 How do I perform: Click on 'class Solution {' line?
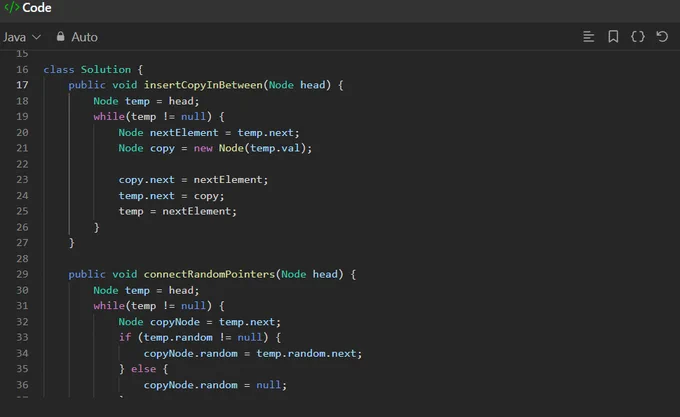pos(93,69)
